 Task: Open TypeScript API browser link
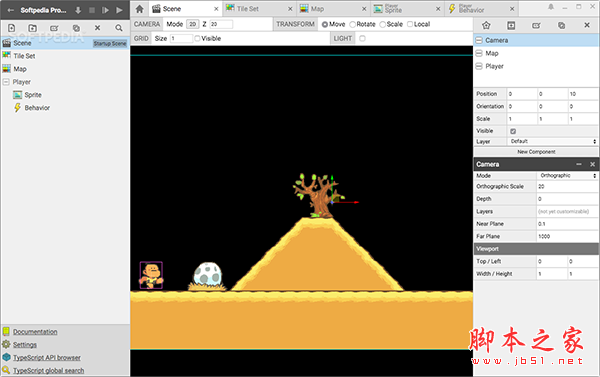coord(47,358)
